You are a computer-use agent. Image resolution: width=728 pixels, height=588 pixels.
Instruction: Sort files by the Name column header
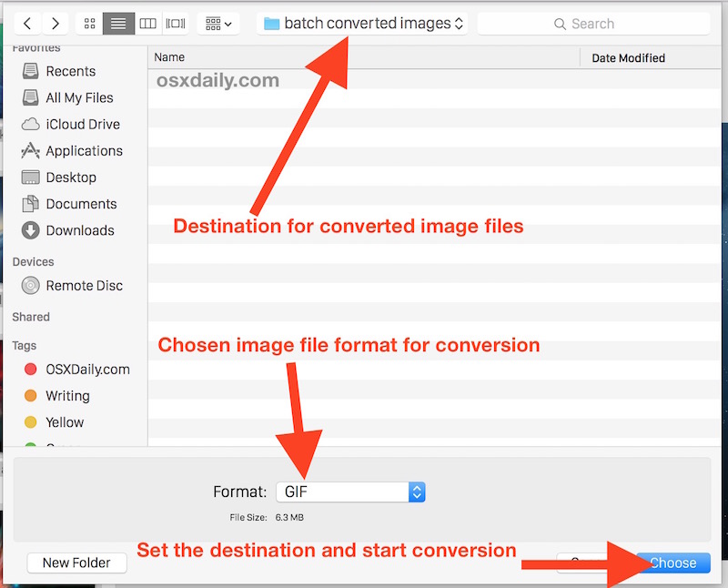pos(169,57)
